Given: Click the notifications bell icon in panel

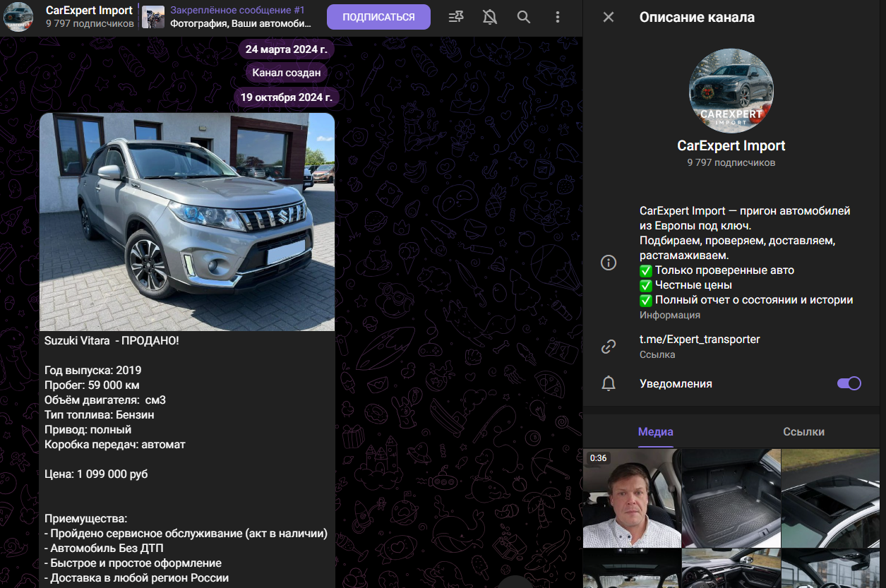Looking at the screenshot, I should [609, 383].
